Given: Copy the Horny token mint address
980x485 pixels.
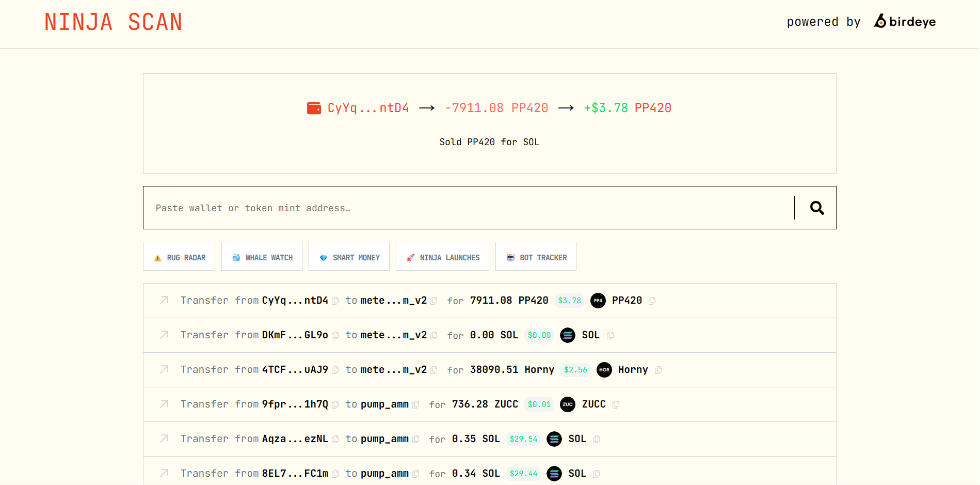Looking at the screenshot, I should pyautogui.click(x=658, y=370).
